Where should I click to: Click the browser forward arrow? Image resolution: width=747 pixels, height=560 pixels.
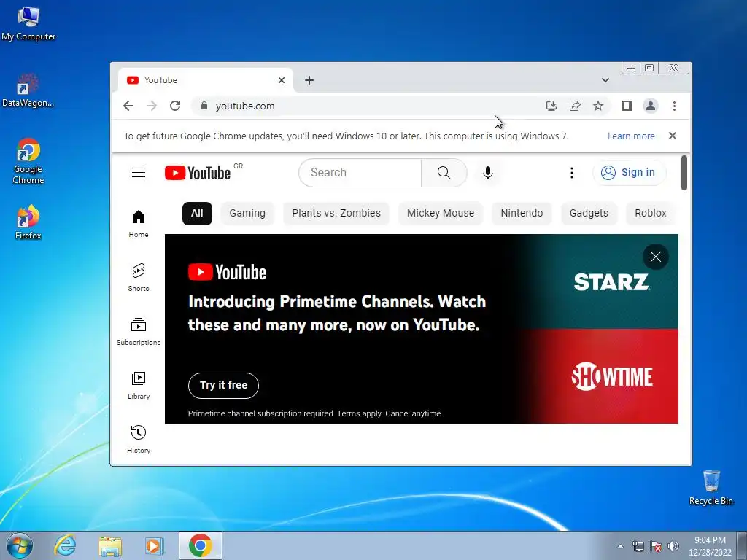coord(152,106)
